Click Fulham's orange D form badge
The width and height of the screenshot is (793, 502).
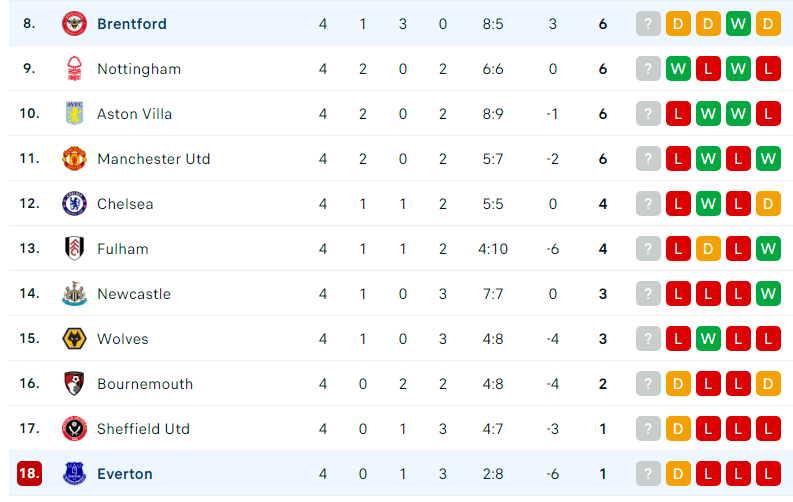pyautogui.click(x=708, y=249)
